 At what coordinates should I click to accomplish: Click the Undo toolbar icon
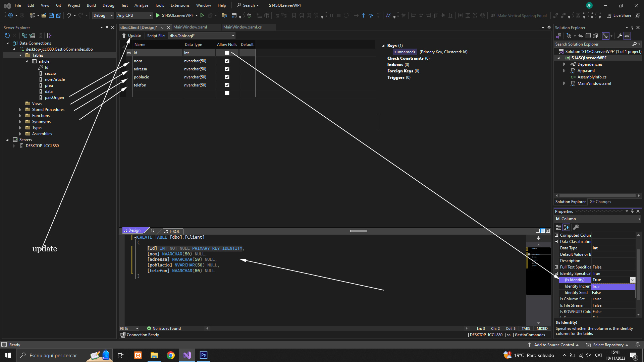[68, 15]
